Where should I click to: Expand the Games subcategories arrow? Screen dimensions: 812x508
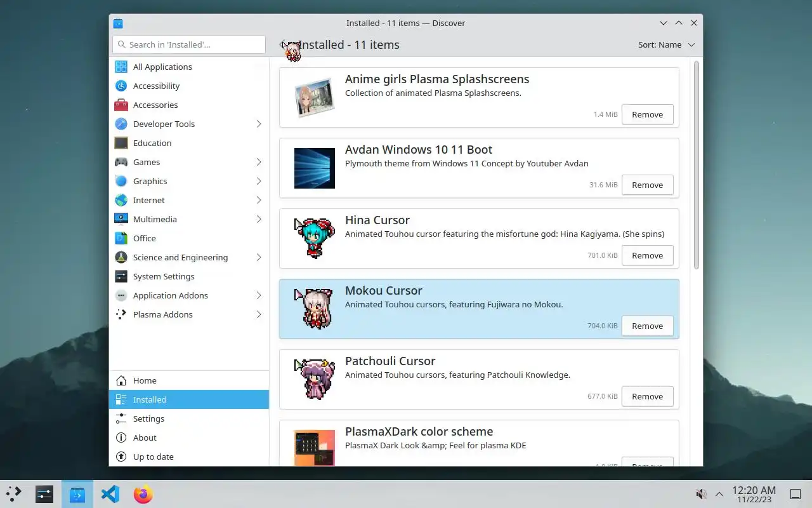point(259,162)
